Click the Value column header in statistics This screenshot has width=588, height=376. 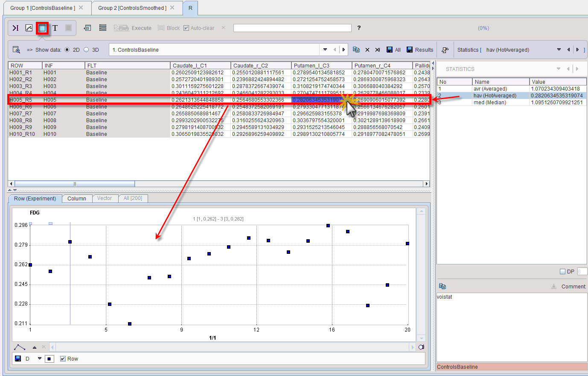(558, 82)
